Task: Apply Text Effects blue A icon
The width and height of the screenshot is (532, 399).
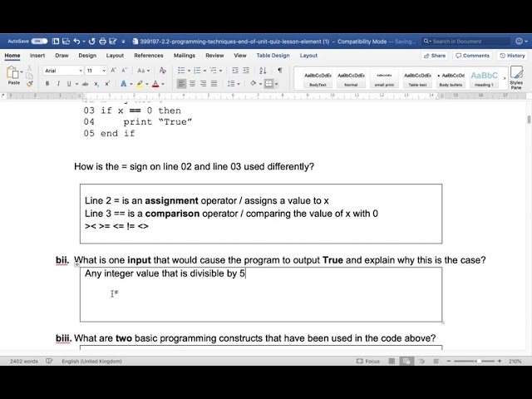Action: coord(124,84)
